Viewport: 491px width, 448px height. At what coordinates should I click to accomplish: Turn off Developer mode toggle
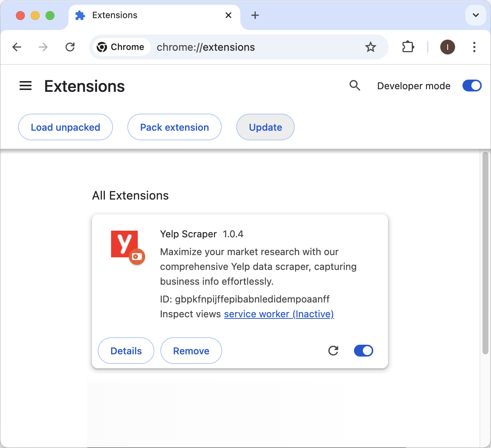[472, 86]
